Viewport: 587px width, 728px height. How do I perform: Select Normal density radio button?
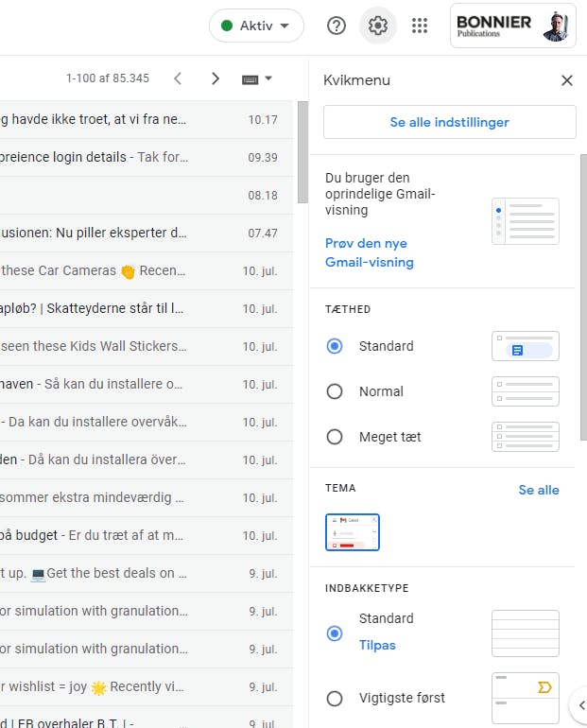coord(334,391)
